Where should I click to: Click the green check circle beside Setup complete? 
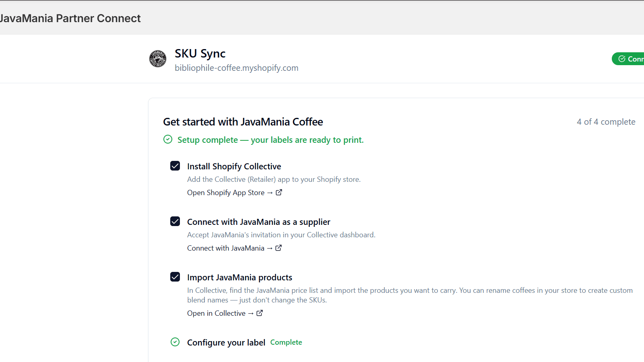pos(168,140)
